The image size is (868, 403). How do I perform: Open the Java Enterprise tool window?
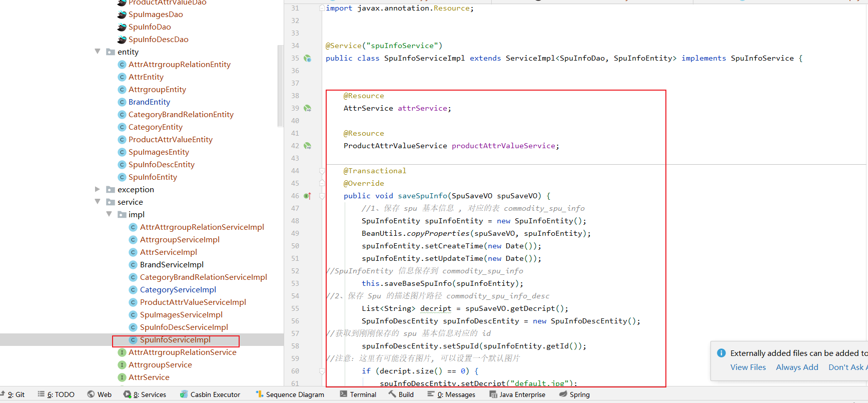click(x=517, y=394)
